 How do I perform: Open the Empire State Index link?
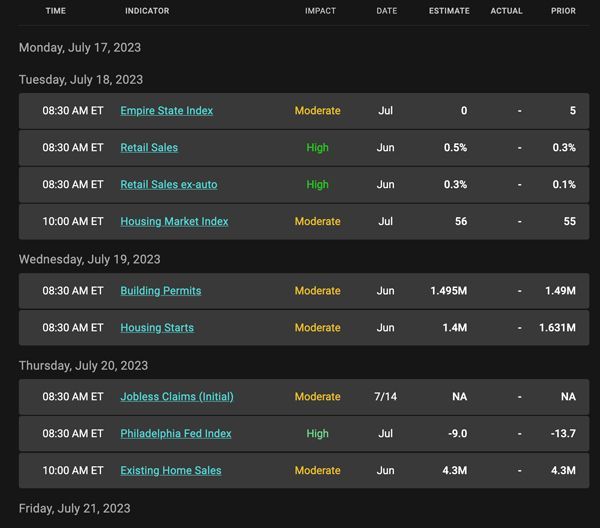[x=166, y=111]
